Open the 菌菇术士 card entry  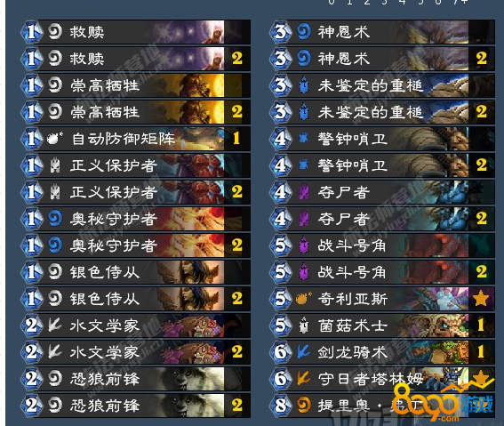click(382, 326)
